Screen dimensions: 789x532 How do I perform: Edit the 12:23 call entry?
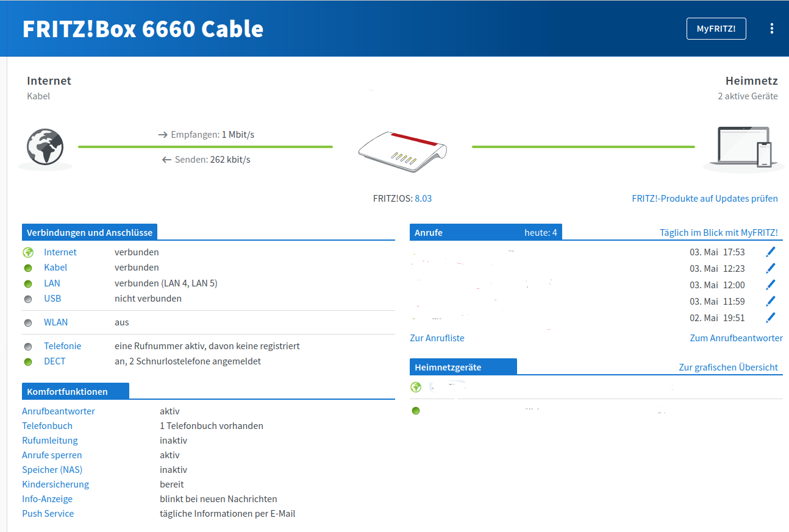(771, 268)
